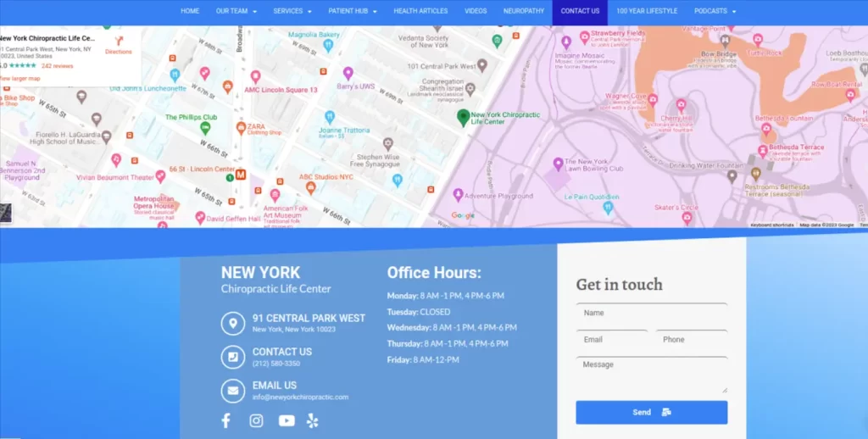Image resolution: width=868 pixels, height=439 pixels.
Task: Click the envelope circle icon beside Email Us
Action: (233, 391)
